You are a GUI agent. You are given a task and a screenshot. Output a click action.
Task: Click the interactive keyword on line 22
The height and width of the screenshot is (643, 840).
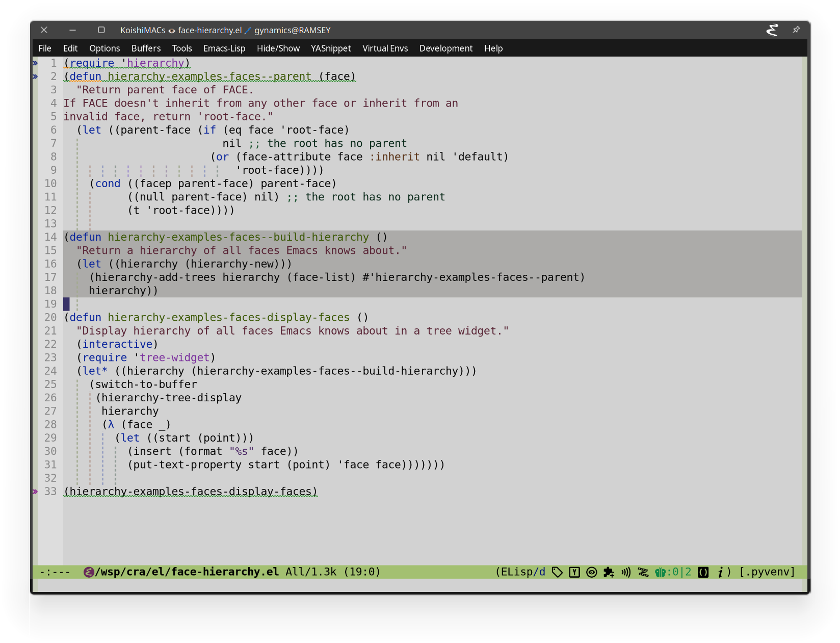[117, 344]
